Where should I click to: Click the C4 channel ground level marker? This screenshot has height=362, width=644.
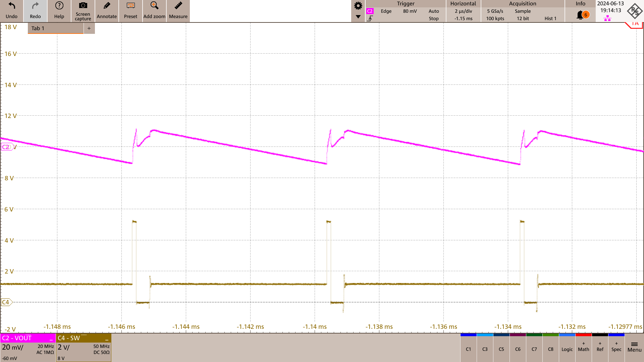coord(6,302)
